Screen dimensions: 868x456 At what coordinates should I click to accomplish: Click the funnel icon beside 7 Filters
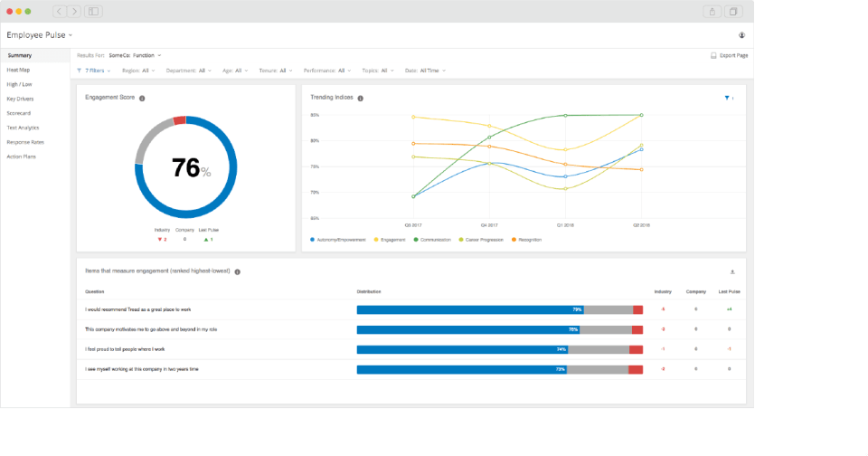click(x=80, y=71)
